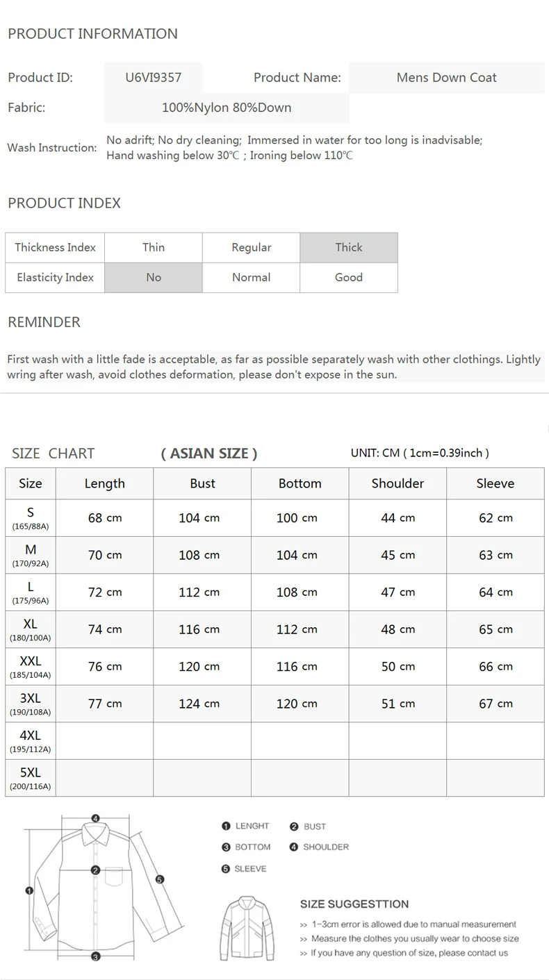Screen dimensions: 549x980
Task: Click the shirt measurement diagram
Action: 104,888
